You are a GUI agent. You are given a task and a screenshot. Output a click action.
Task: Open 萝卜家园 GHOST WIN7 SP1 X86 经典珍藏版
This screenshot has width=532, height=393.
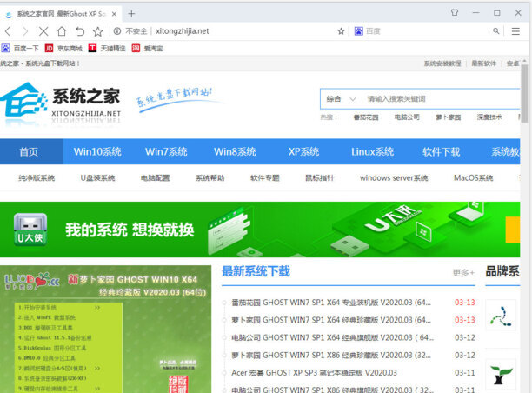click(331, 356)
